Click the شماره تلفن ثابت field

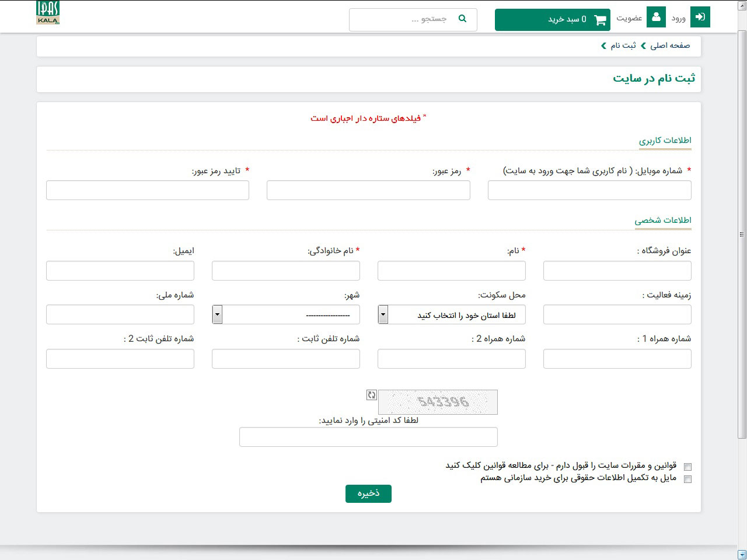pyautogui.click(x=286, y=359)
